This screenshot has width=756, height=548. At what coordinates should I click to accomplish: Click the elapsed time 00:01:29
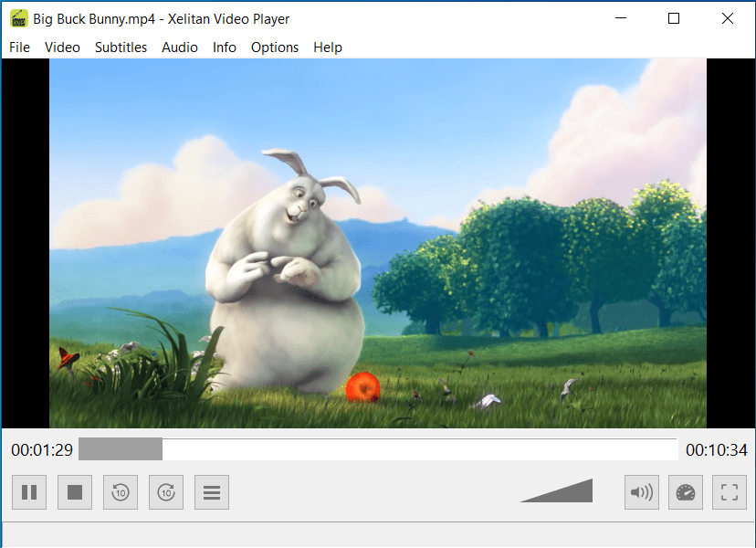click(x=42, y=450)
